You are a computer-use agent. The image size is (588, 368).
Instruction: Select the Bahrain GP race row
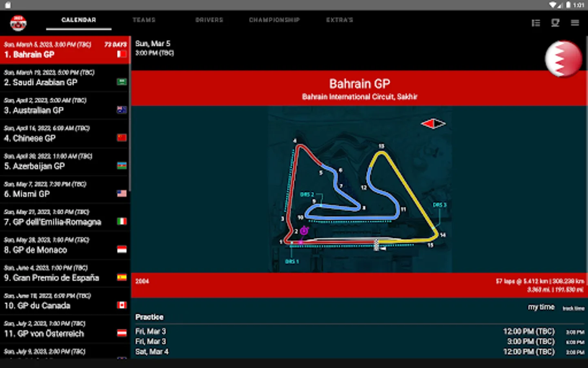[x=65, y=50]
